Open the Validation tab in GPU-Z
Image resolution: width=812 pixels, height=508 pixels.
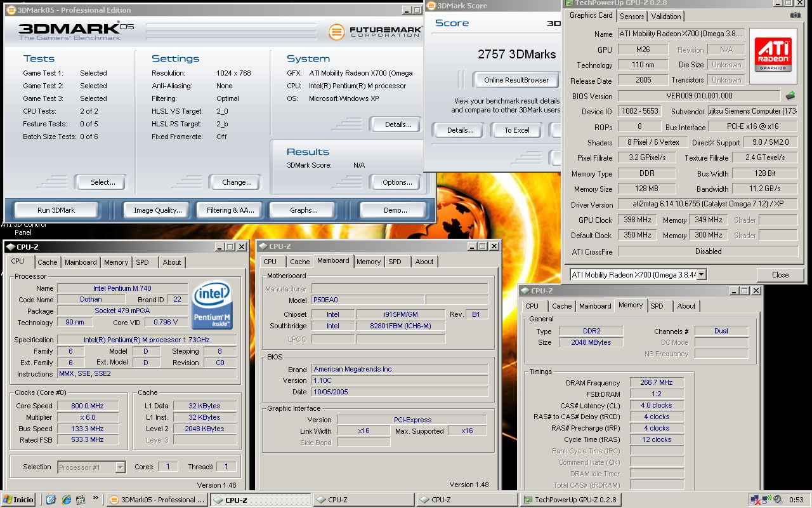coord(666,16)
